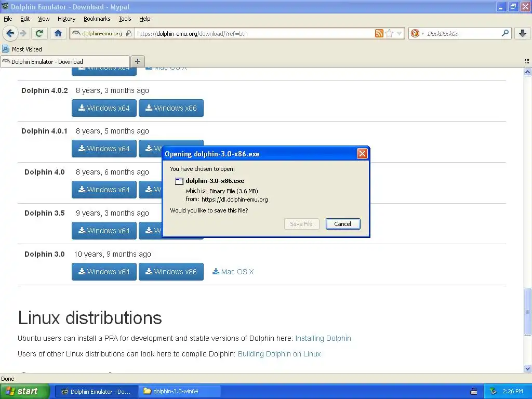Open the Tools menu
This screenshot has height=399, width=532.
pos(125,19)
